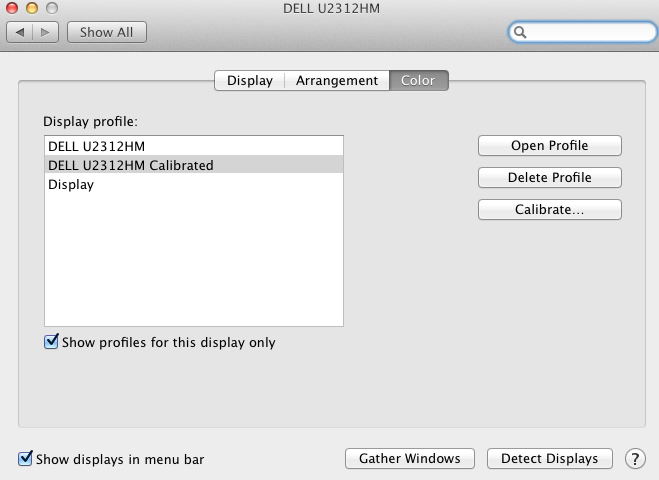Click Delete Profile button
The image size is (659, 480).
(550, 177)
